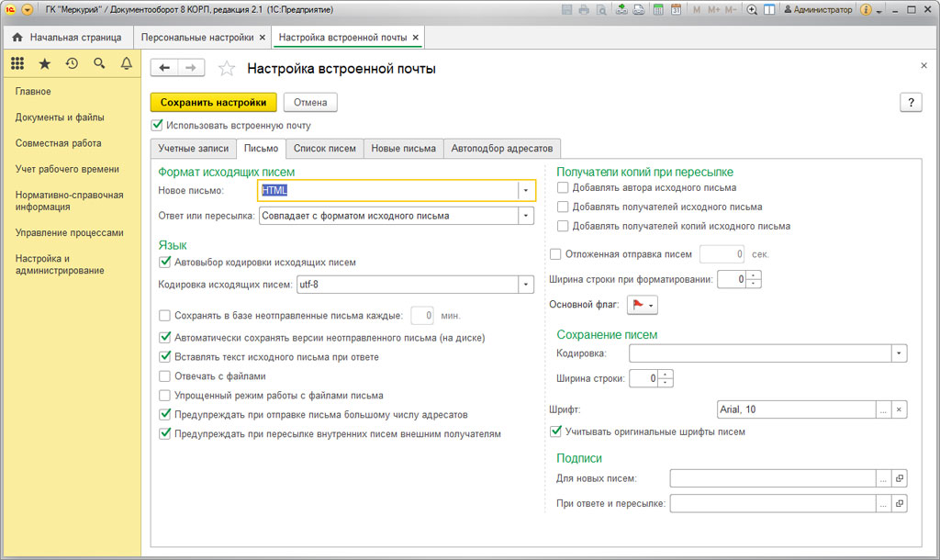Image resolution: width=940 pixels, height=560 pixels.
Task: Open notifications bell icon
Action: click(x=127, y=63)
